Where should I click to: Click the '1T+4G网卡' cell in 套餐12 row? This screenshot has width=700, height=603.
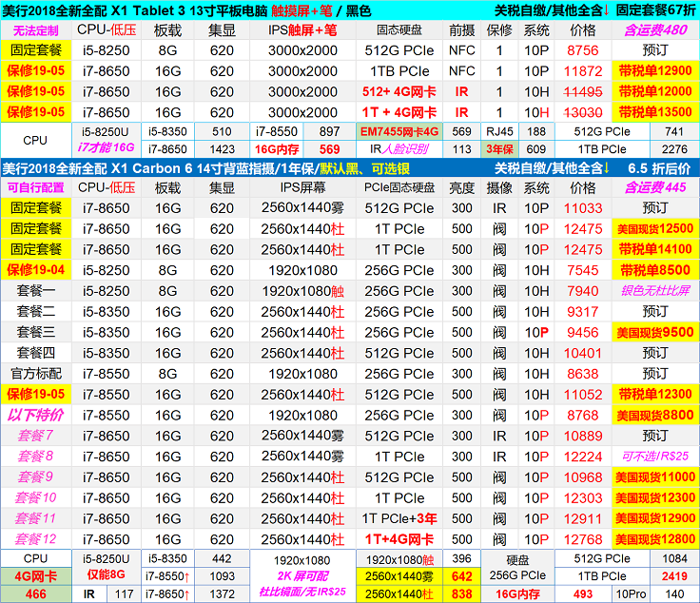click(399, 539)
